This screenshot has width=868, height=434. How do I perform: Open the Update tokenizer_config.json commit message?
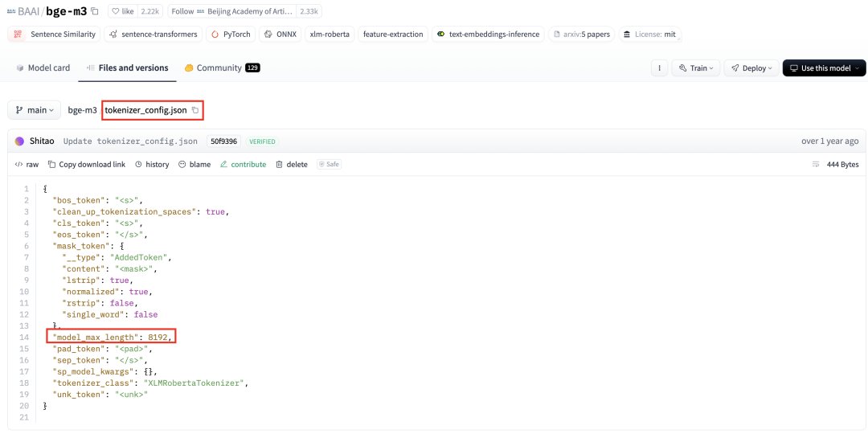130,141
